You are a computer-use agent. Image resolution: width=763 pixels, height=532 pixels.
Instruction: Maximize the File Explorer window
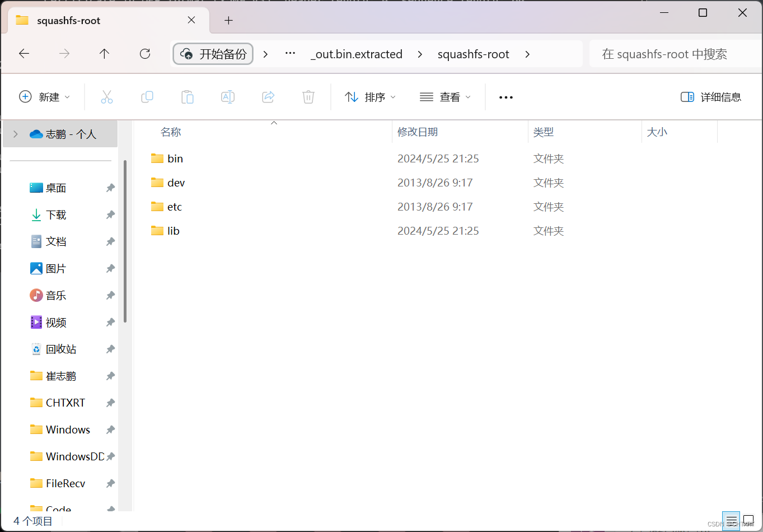[703, 13]
